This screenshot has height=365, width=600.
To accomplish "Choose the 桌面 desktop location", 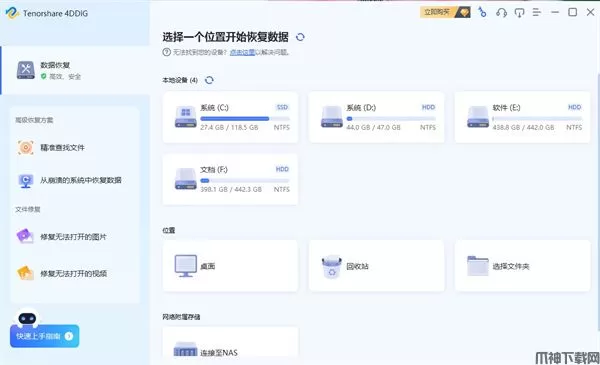I will pyautogui.click(x=230, y=266).
